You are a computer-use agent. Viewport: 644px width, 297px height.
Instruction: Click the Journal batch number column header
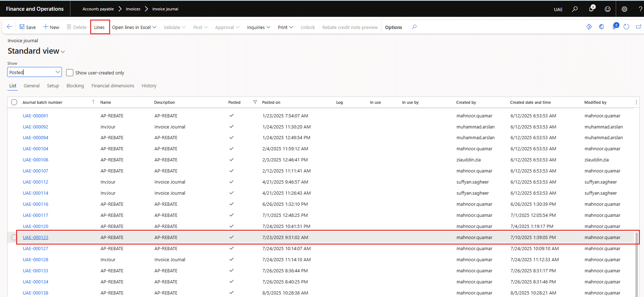click(42, 102)
